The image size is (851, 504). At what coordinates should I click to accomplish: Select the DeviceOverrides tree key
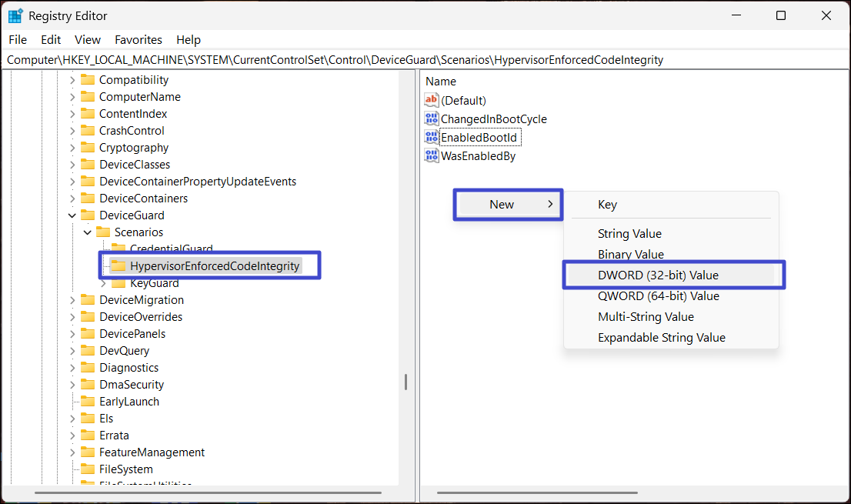point(141,317)
